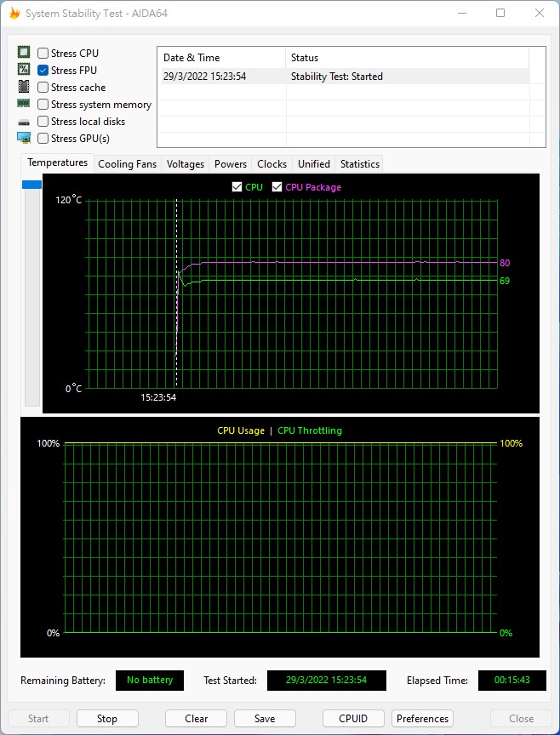The image size is (560, 735).
Task: Click the monitor icon beside Stress GPU(s)
Action: point(24,138)
